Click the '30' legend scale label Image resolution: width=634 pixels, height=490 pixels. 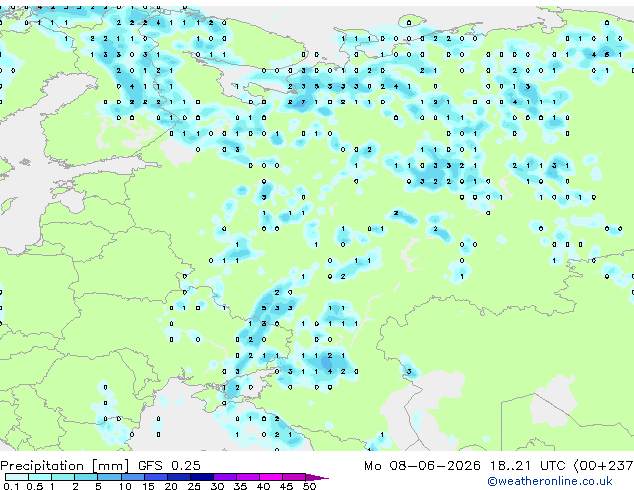tap(217, 486)
